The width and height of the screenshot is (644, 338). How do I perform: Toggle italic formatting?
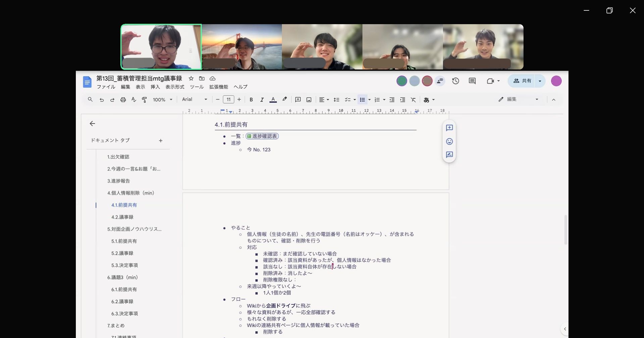(x=262, y=100)
